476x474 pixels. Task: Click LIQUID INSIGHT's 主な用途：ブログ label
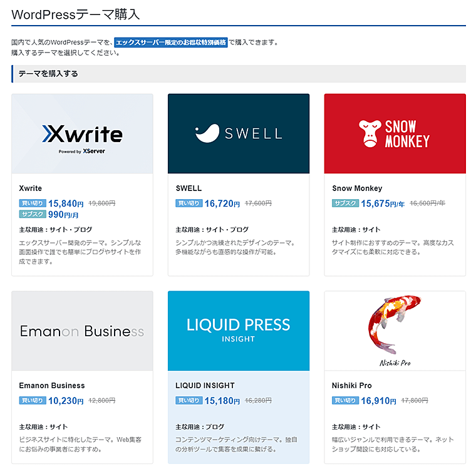[x=200, y=426]
